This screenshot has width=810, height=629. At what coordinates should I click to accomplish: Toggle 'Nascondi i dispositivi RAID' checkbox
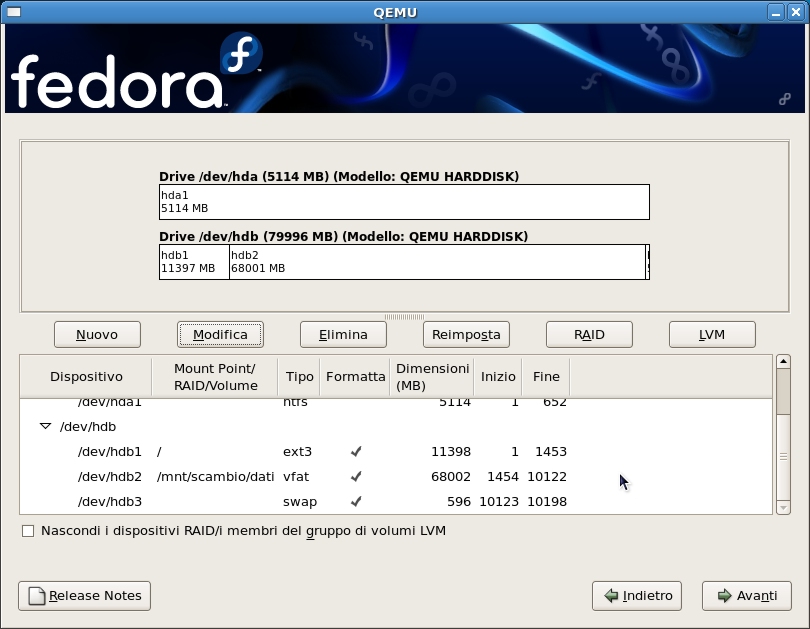28,531
